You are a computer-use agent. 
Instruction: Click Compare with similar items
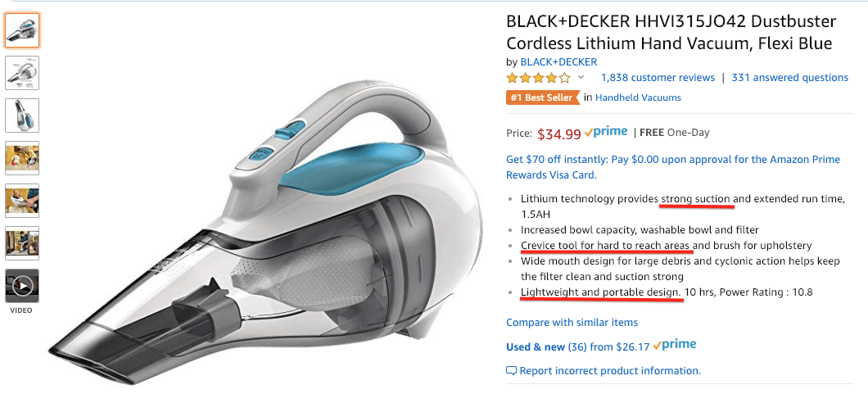coord(572,322)
